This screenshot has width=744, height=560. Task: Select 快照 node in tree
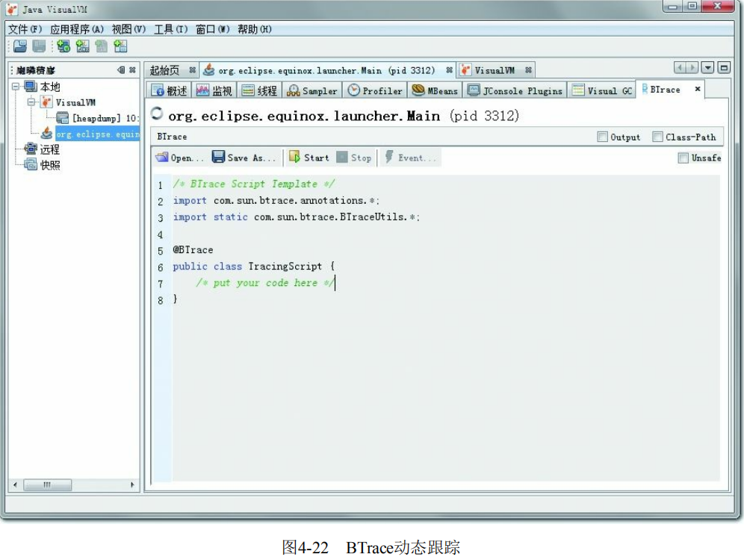50,166
